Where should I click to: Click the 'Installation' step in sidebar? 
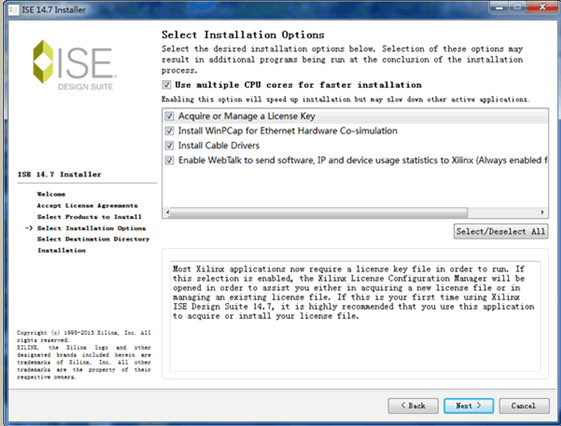click(62, 250)
